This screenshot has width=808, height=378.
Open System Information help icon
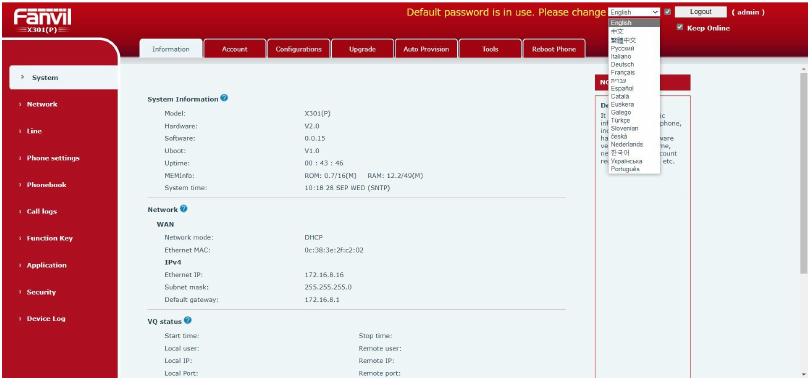224,98
